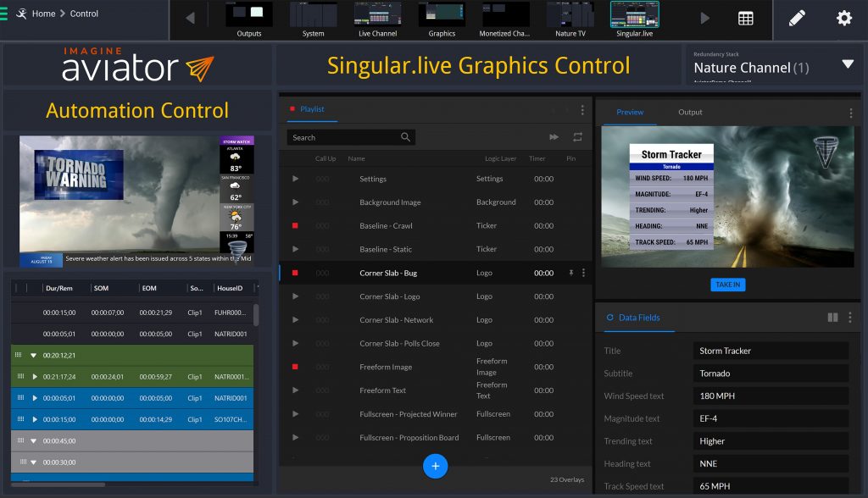This screenshot has height=498, width=868.
Task: Play the Background Image overlay
Action: pyautogui.click(x=295, y=202)
